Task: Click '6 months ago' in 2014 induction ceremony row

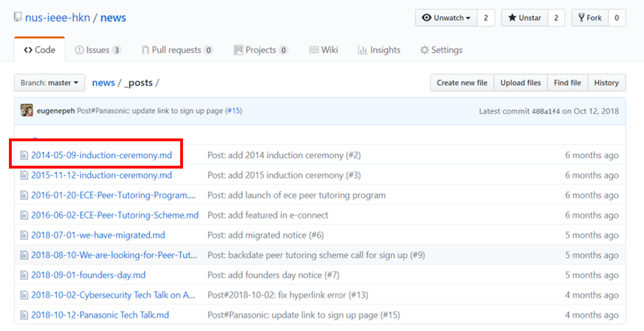Action: tap(592, 155)
